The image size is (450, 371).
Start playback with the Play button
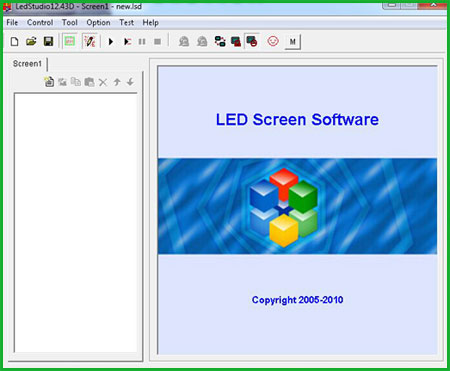111,42
